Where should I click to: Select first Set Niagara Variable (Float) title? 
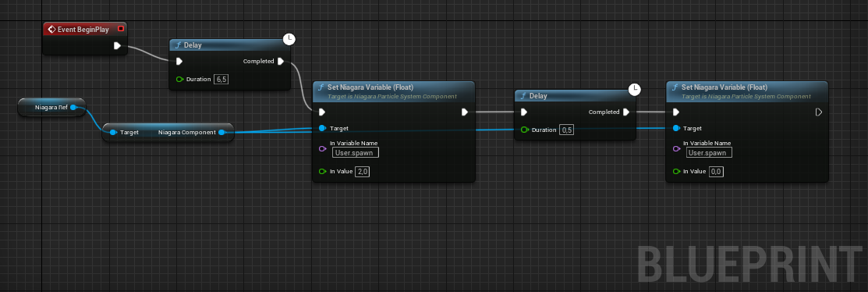370,87
